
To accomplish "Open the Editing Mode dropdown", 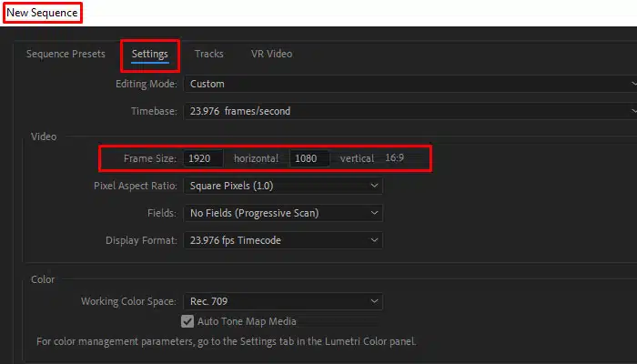I will pyautogui.click(x=410, y=84).
